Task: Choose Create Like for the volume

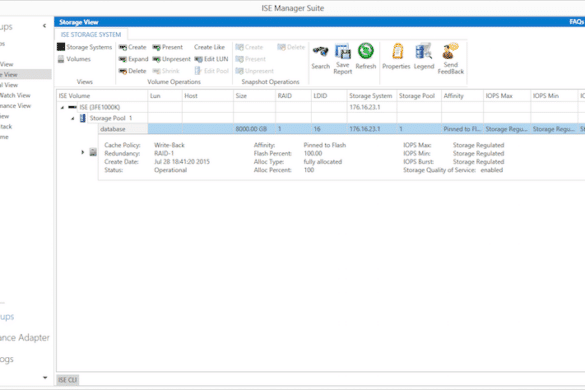Action: [209, 47]
